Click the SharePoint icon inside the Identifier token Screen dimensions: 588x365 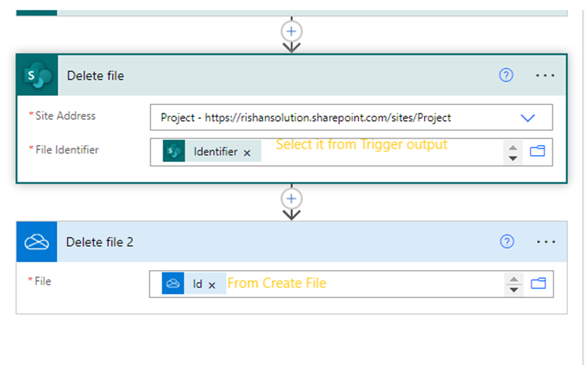coord(174,151)
